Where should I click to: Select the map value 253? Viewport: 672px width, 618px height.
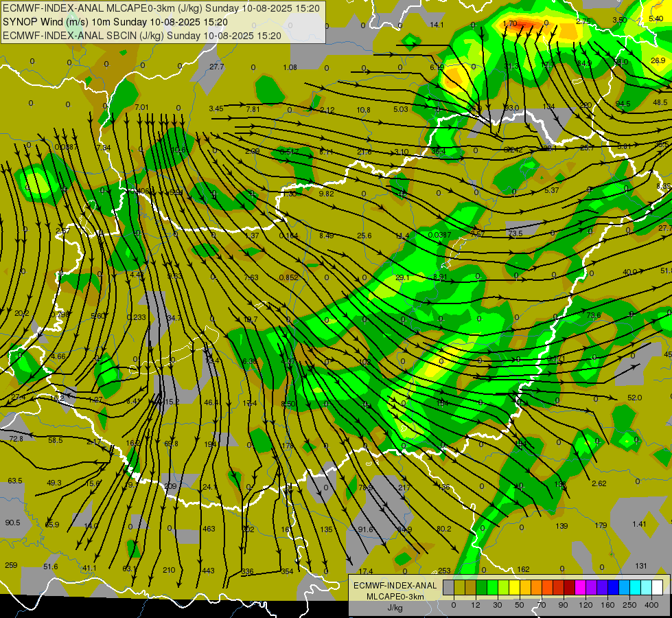(x=444, y=571)
